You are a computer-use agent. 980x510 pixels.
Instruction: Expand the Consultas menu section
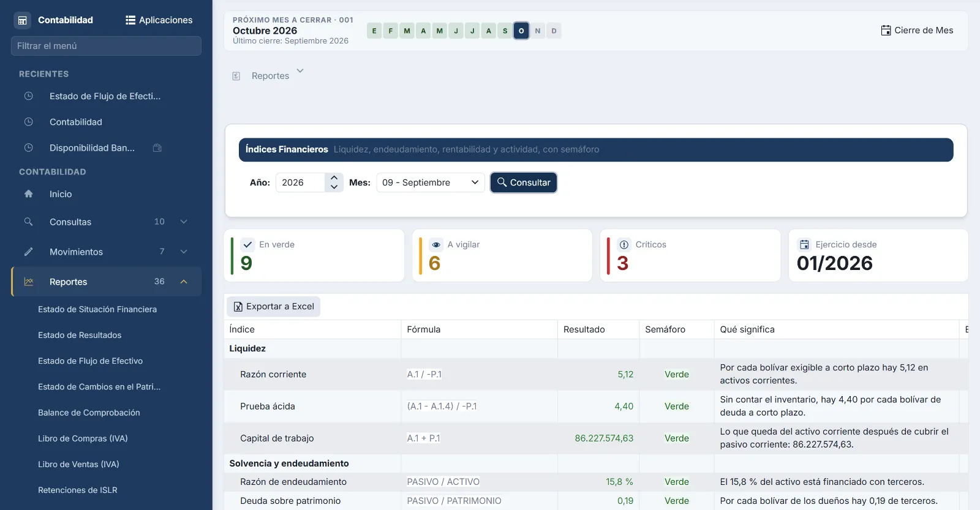tap(184, 222)
